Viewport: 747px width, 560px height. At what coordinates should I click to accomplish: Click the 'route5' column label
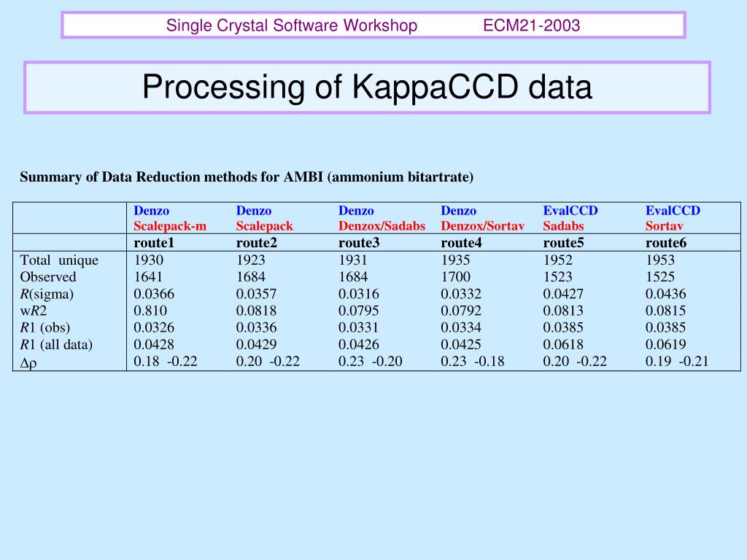[x=564, y=243]
